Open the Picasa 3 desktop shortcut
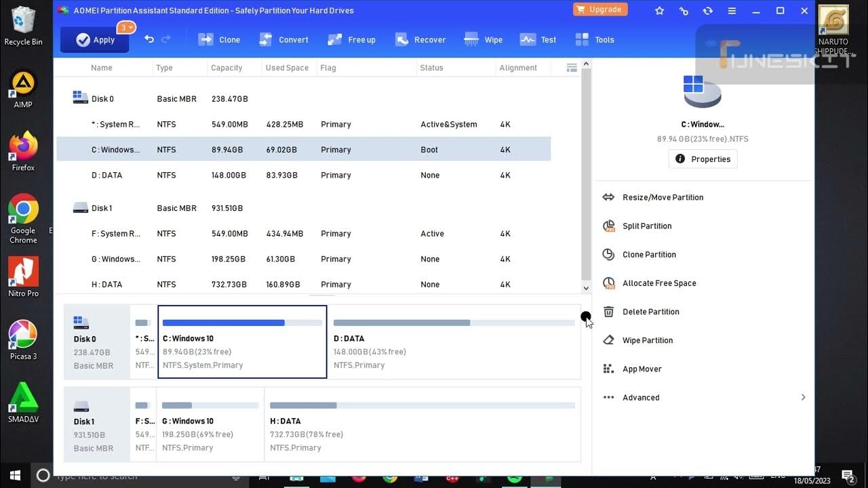 (22, 340)
